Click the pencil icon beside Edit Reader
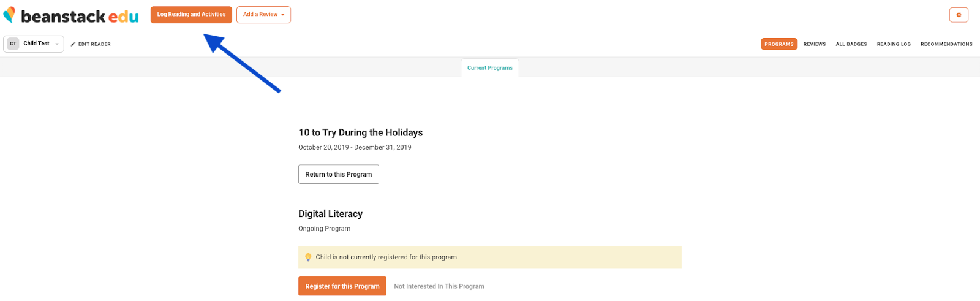Viewport: 980px width, 301px height. point(73,44)
